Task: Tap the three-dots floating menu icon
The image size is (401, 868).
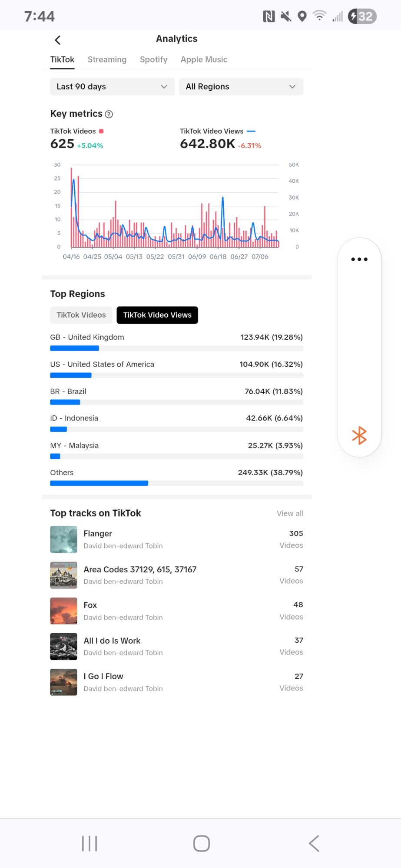Action: point(359,259)
